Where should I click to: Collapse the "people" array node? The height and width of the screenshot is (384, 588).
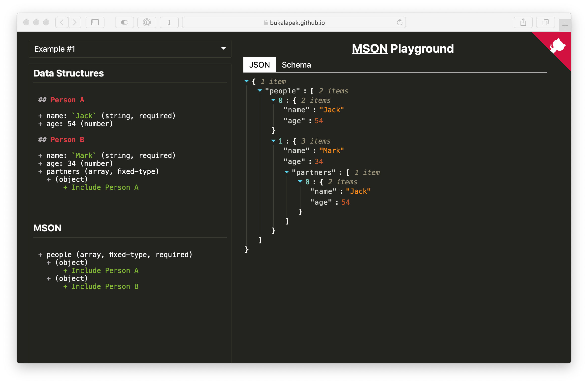[260, 91]
